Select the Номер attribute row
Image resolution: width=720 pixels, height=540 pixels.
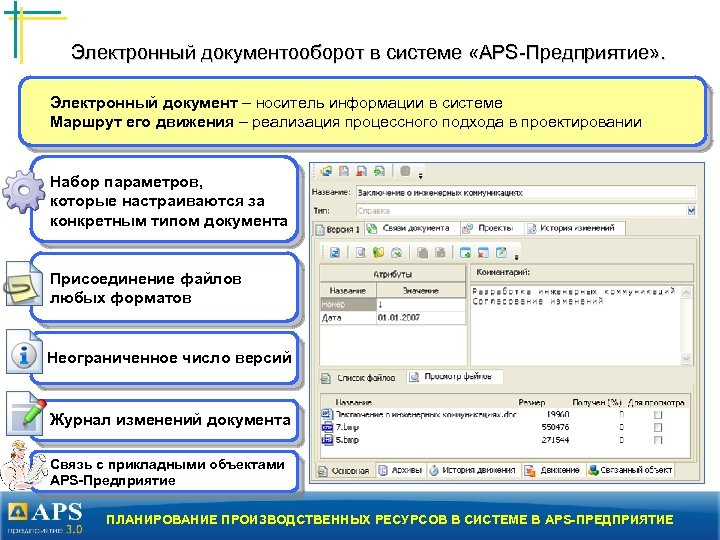point(348,304)
